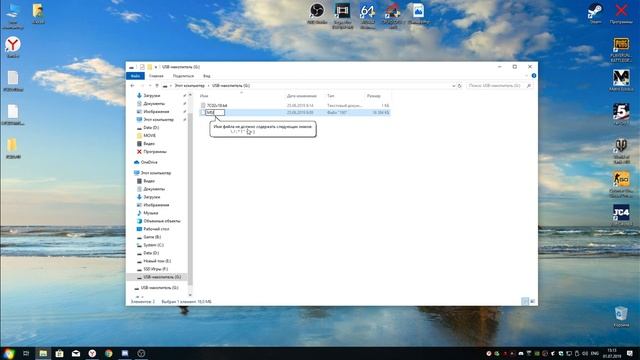Switch to details view using the status bar icon
The height and width of the screenshot is (360, 640).
tap(525, 301)
